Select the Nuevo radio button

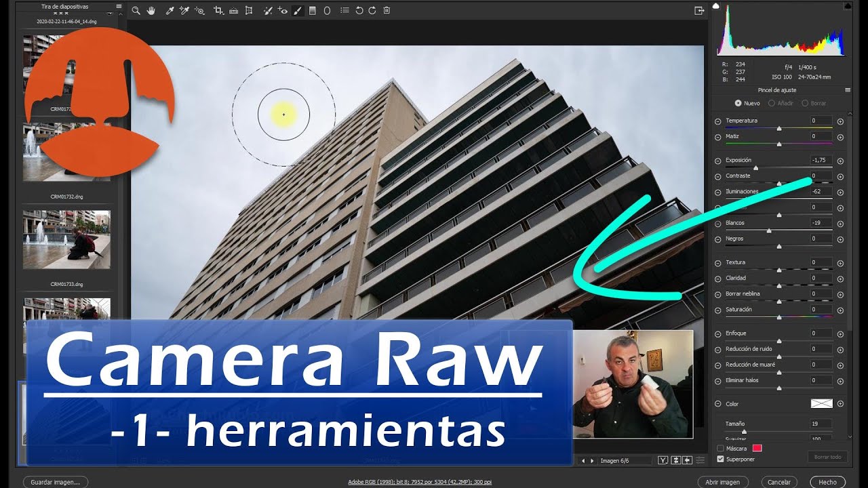[x=738, y=103]
